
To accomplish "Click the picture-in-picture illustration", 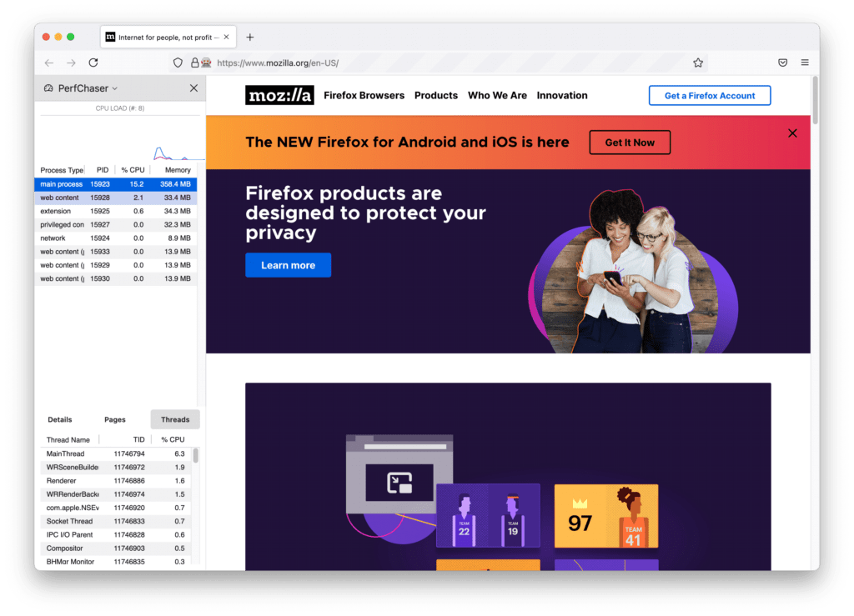I will (x=399, y=483).
